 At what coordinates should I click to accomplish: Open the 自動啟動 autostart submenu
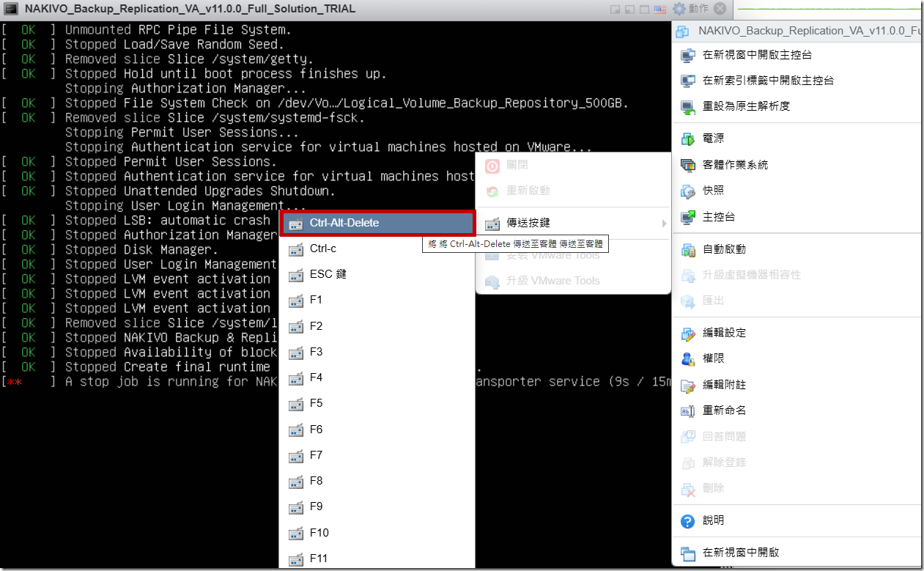click(796, 249)
